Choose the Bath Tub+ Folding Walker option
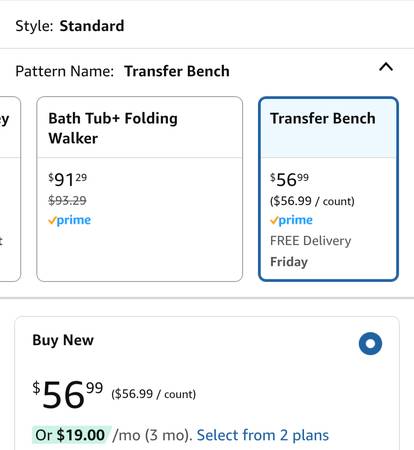The width and height of the screenshot is (414, 450). coord(139,189)
